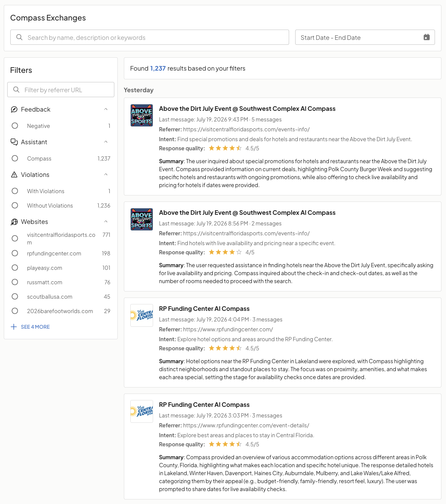Click the plus icon beside SEE 4 MORE
The width and height of the screenshot is (446, 504).
(14, 327)
